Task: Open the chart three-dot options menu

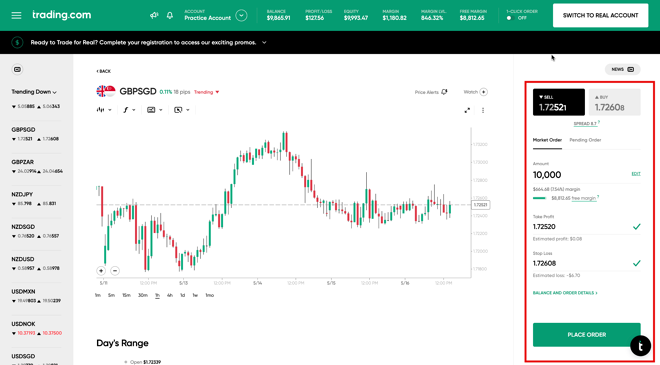Action: pos(483,110)
